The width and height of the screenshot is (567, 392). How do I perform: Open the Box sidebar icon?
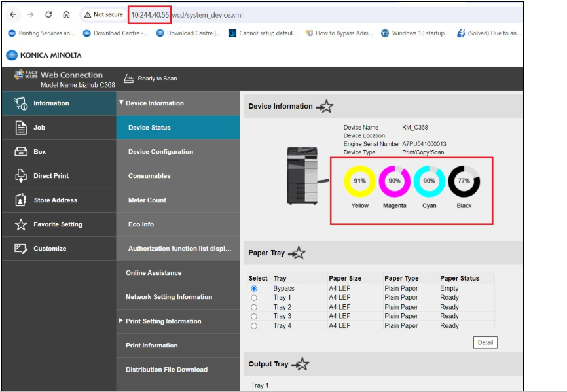(x=21, y=151)
